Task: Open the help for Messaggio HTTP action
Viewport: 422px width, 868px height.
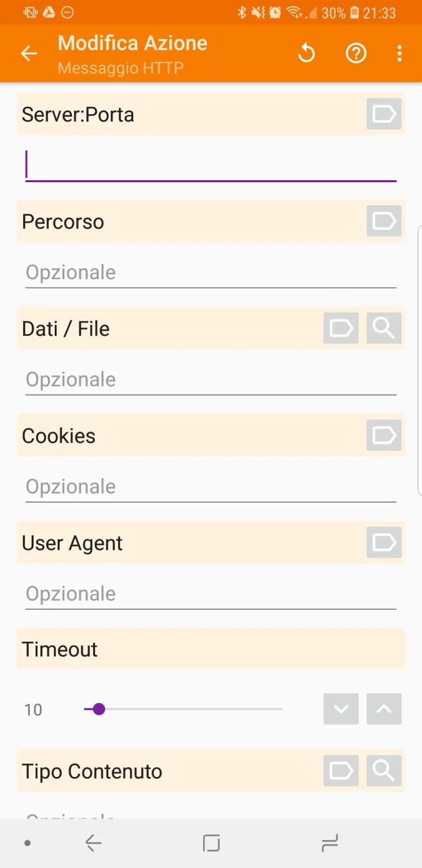Action: point(355,53)
